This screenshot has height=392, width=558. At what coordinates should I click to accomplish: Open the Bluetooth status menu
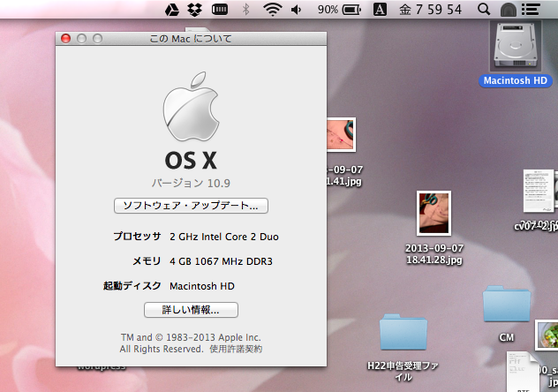pos(246,10)
